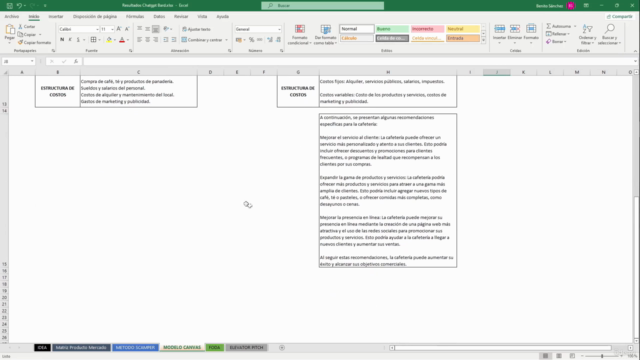Open the FODA sheet tab
This screenshot has width=640, height=360.
215,347
